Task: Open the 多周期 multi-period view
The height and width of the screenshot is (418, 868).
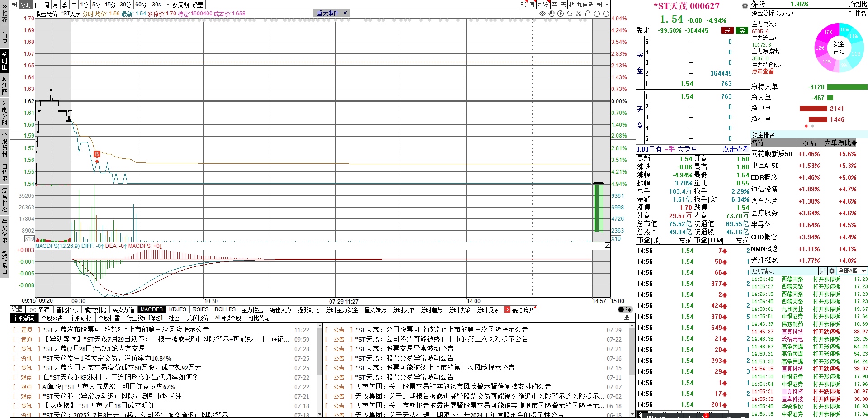Action: (180, 5)
